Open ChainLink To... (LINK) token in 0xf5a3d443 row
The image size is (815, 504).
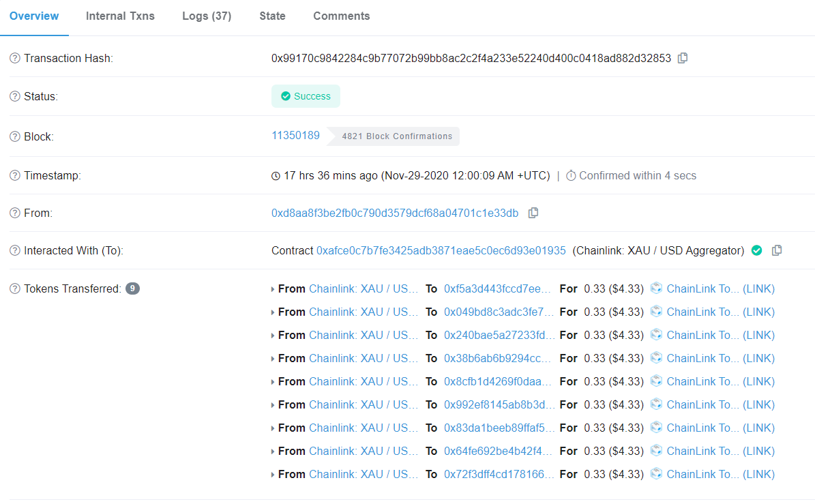click(x=720, y=289)
